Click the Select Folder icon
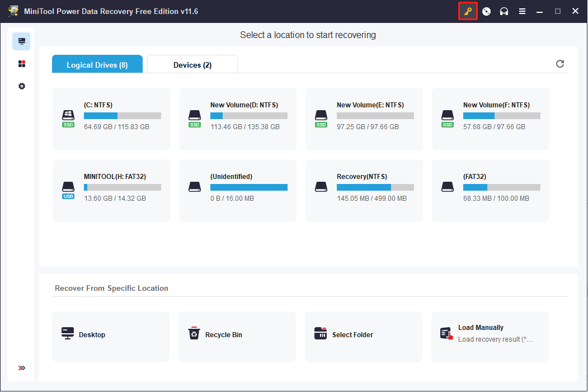Viewport: 588px width, 392px height. [321, 333]
